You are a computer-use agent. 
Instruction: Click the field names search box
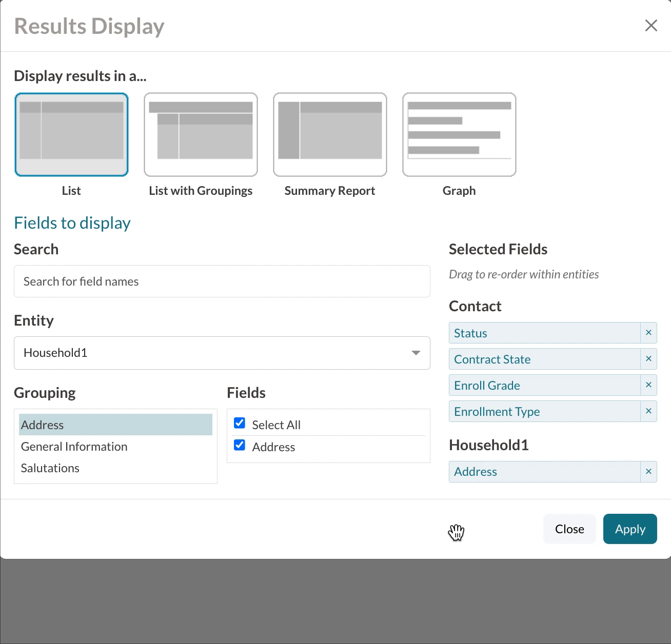tap(222, 281)
